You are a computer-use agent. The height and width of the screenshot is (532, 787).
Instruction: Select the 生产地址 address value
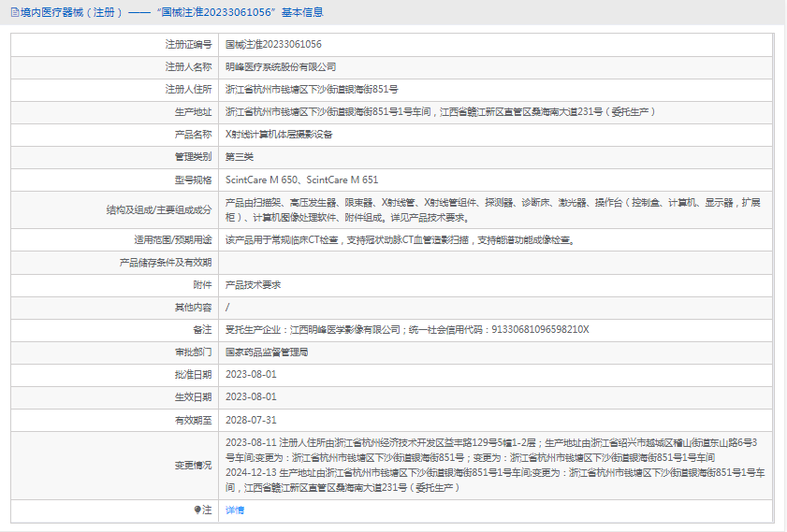441,112
